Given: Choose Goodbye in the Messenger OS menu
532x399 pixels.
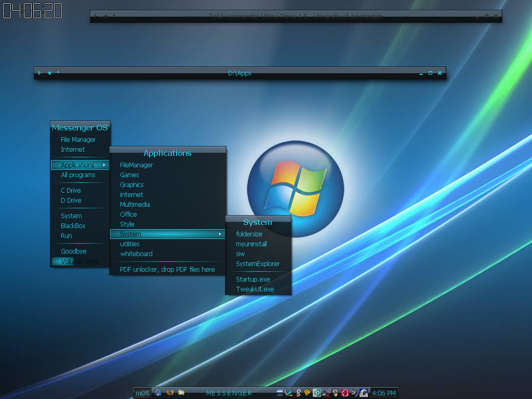Looking at the screenshot, I should click(x=74, y=251).
